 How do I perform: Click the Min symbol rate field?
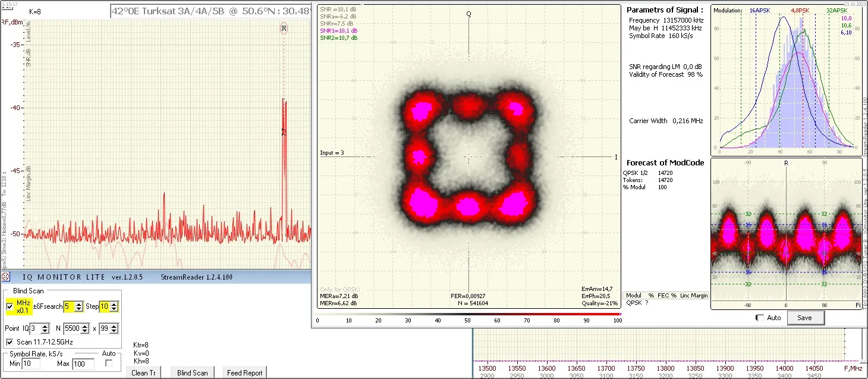[x=30, y=364]
